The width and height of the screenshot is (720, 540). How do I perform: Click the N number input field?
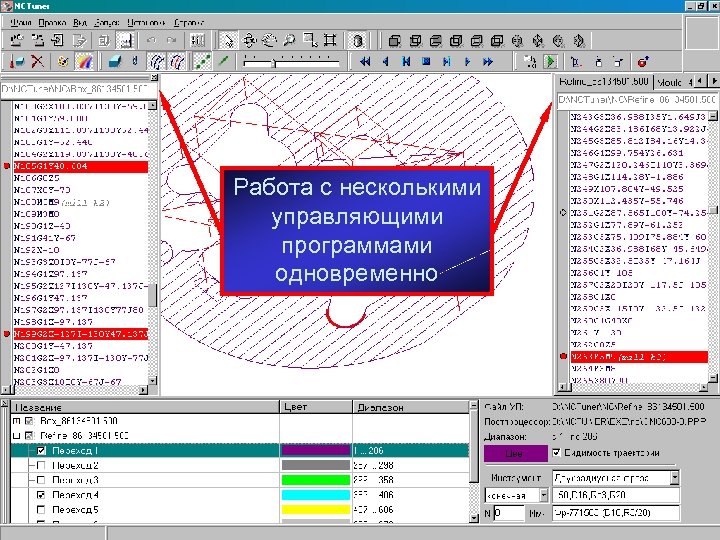509,513
